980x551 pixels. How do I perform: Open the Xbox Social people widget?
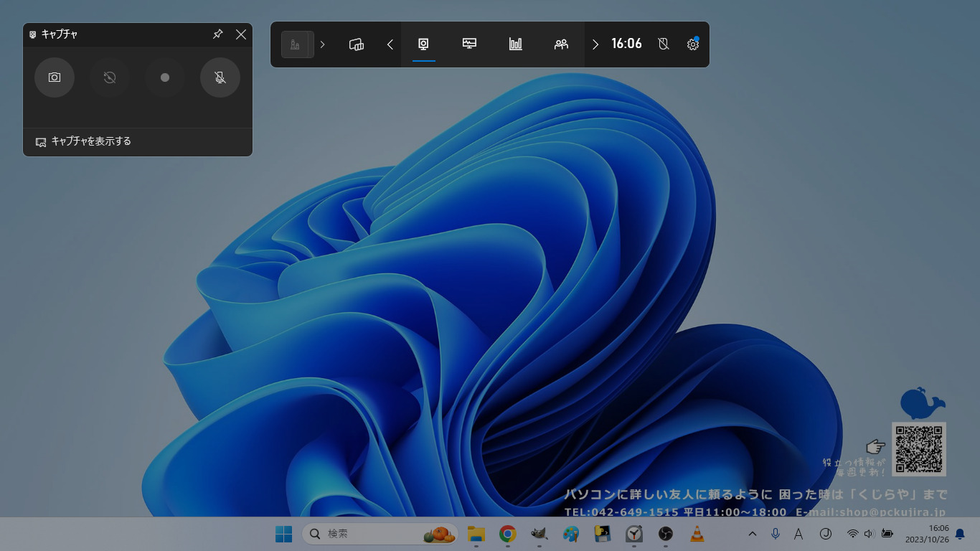point(561,44)
